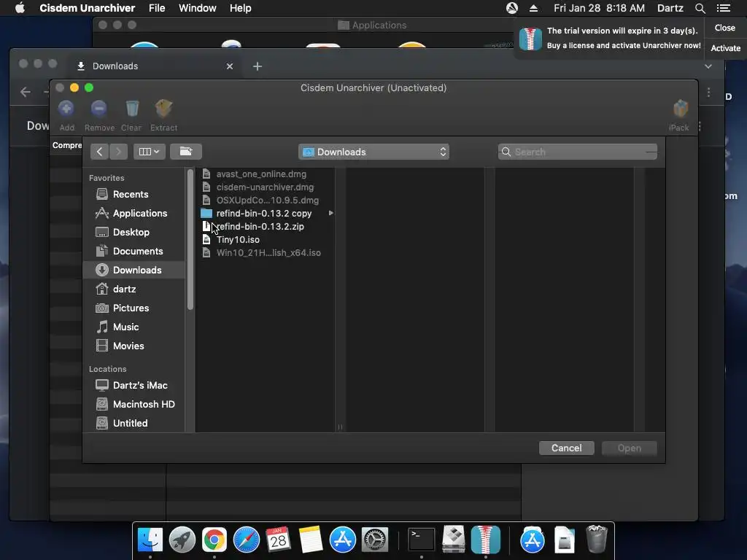Open Google Chrome from the Dock
The height and width of the screenshot is (560, 747).
[x=214, y=540]
